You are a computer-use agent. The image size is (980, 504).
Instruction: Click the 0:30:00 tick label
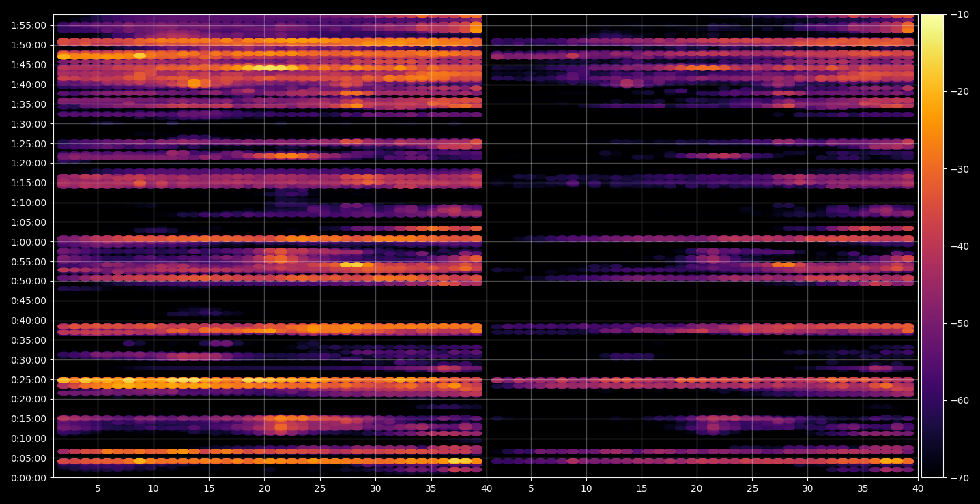click(28, 360)
